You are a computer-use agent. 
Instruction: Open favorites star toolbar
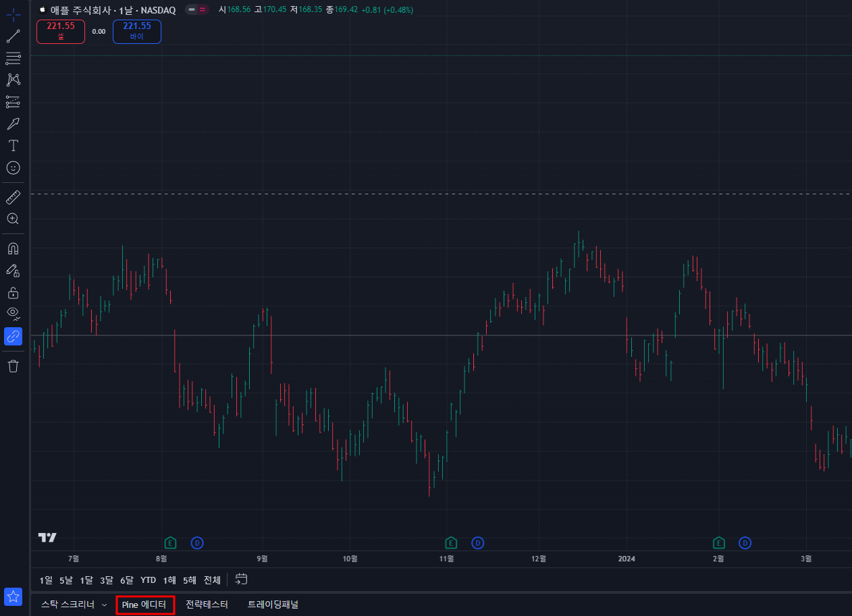point(13,596)
